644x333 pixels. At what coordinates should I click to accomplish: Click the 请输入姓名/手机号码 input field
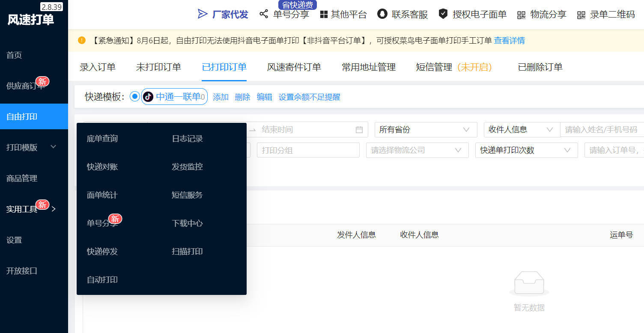[x=602, y=129]
